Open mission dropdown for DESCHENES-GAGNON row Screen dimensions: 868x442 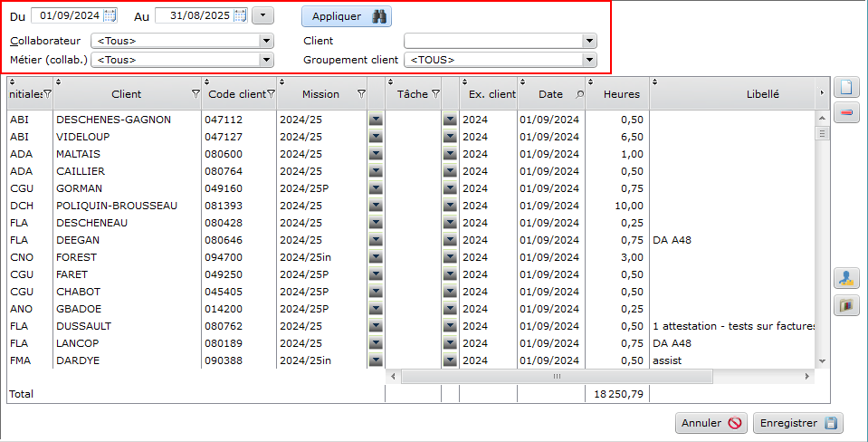pos(376,120)
